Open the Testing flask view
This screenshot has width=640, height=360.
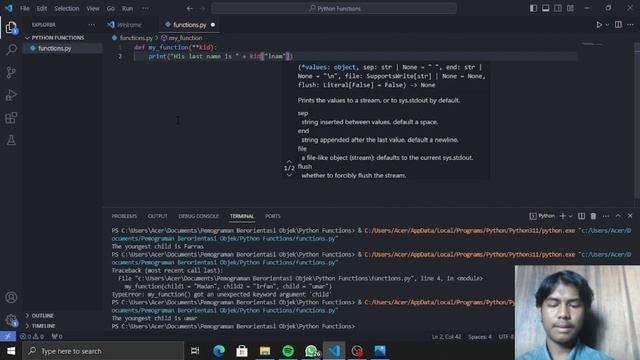coord(11,140)
